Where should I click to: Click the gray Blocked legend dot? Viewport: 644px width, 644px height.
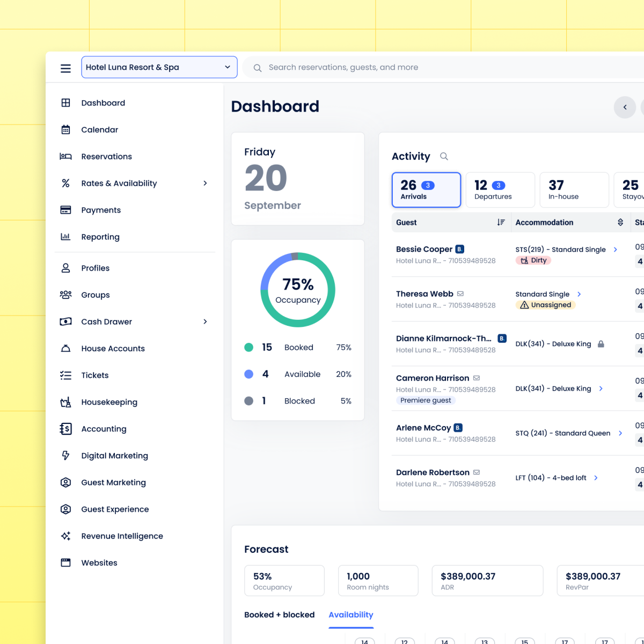248,401
